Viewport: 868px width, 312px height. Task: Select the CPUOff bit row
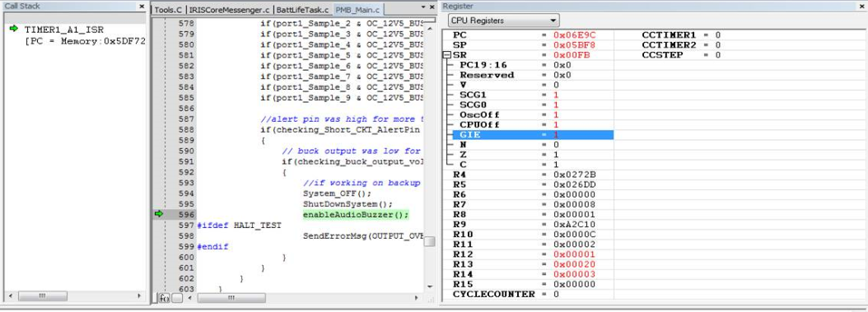(533, 124)
